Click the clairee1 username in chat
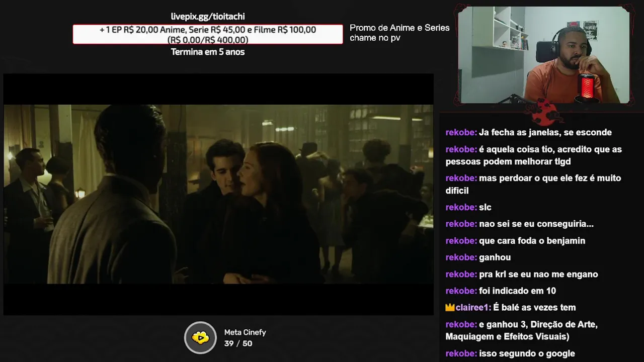Viewport: 644px width, 362px height. pos(473,308)
